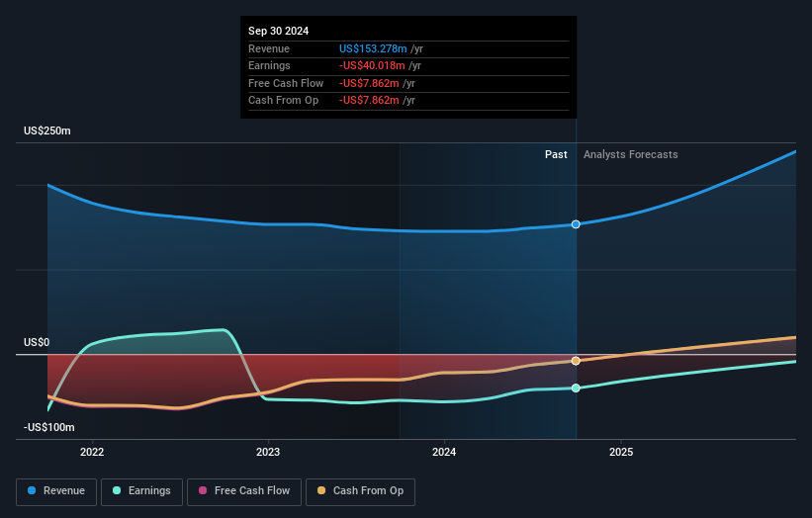
Task: Toggle the Cash From Op legend button
Action: coord(360,491)
